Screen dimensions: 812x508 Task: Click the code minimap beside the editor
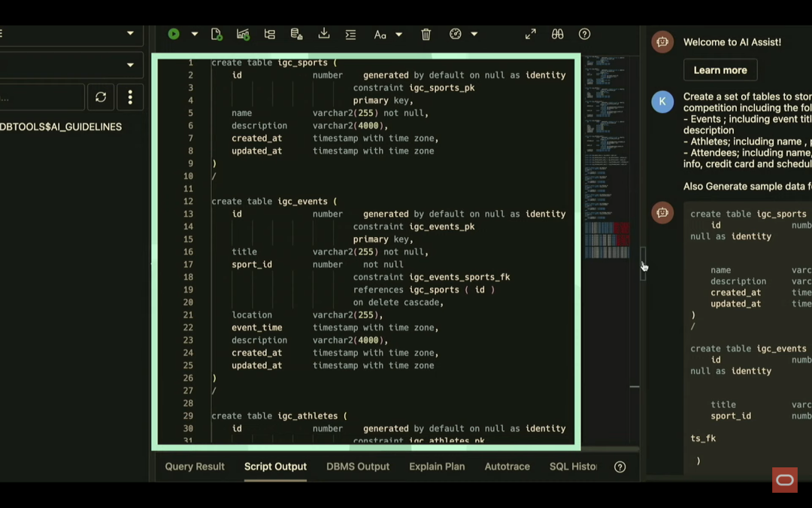tap(607, 156)
